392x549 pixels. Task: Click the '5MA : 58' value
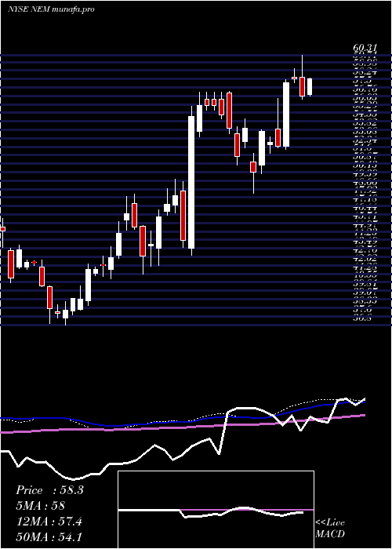(x=40, y=506)
